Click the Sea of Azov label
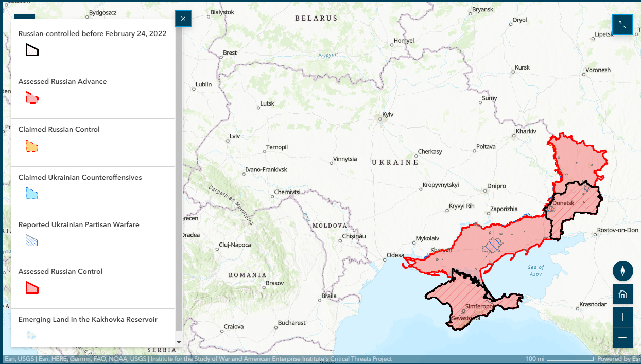The image size is (641, 364). coord(536,270)
